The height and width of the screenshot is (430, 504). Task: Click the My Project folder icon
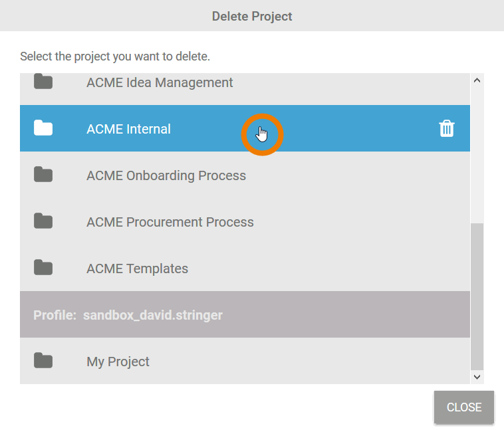pos(43,361)
